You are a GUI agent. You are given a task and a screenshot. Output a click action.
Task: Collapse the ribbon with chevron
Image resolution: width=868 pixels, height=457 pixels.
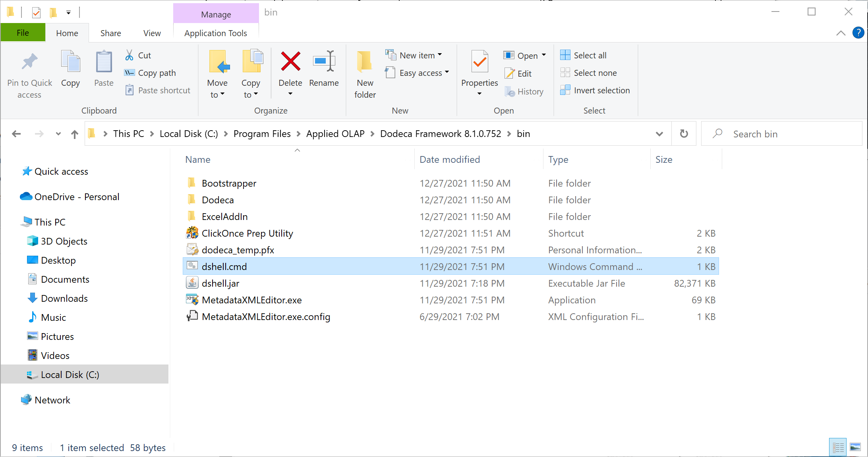pos(841,33)
